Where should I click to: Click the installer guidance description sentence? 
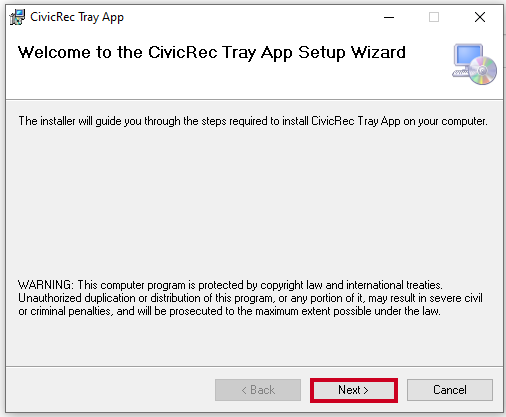[253, 121]
